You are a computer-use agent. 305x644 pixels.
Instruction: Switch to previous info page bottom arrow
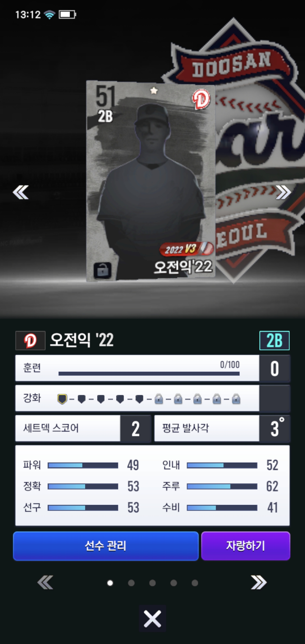(45, 582)
